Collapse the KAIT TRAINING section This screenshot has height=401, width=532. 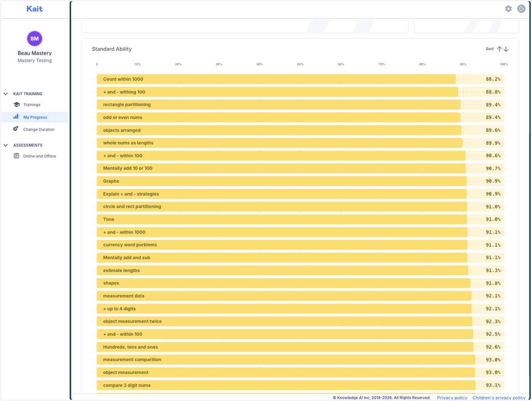pos(6,94)
